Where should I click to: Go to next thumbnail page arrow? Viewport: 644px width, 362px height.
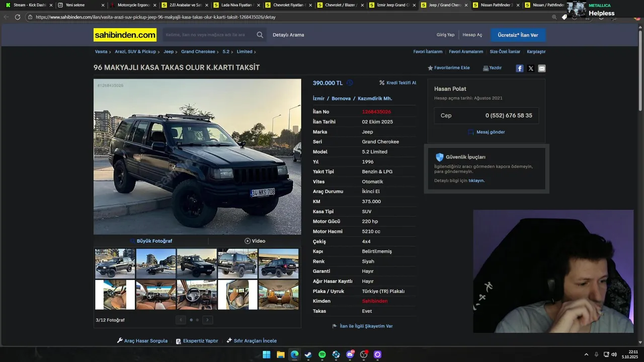[x=207, y=320]
